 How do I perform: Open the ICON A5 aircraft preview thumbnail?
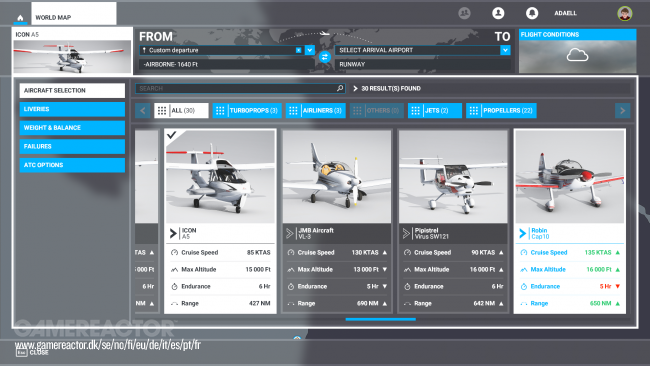[x=72, y=56]
